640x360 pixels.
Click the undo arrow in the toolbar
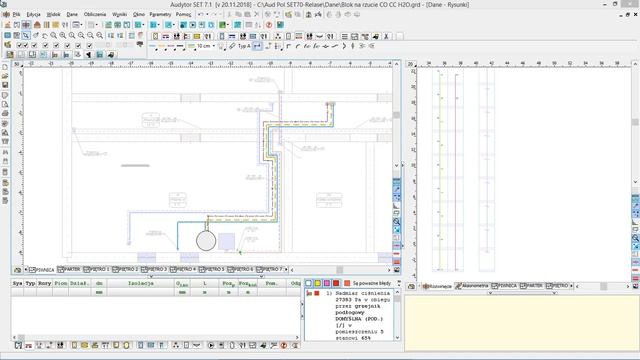click(x=200, y=14)
